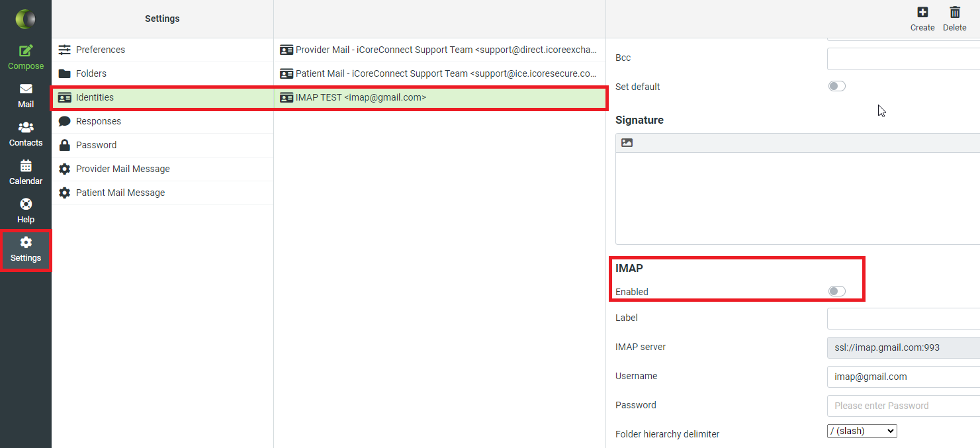The width and height of the screenshot is (980, 448).
Task: Enable IMAP with the Enabled switch
Action: click(837, 291)
